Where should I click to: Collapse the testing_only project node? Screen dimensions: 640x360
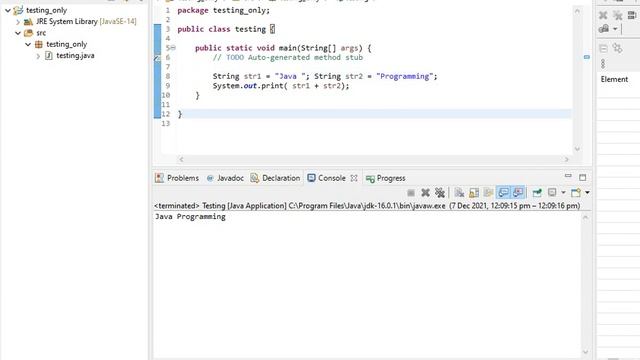click(8, 11)
